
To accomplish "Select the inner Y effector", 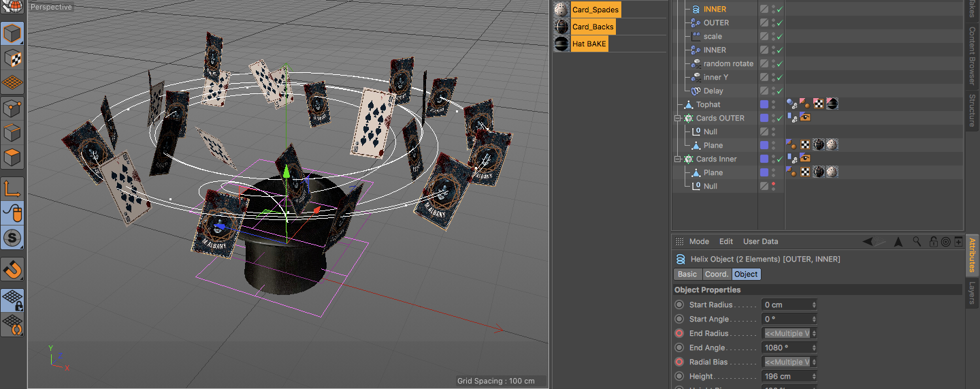I will [716, 77].
